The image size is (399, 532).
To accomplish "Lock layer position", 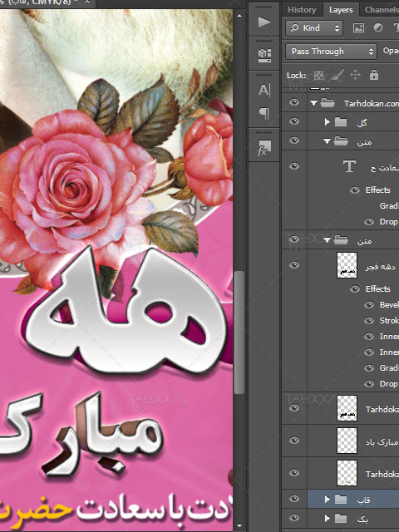I will (x=355, y=75).
